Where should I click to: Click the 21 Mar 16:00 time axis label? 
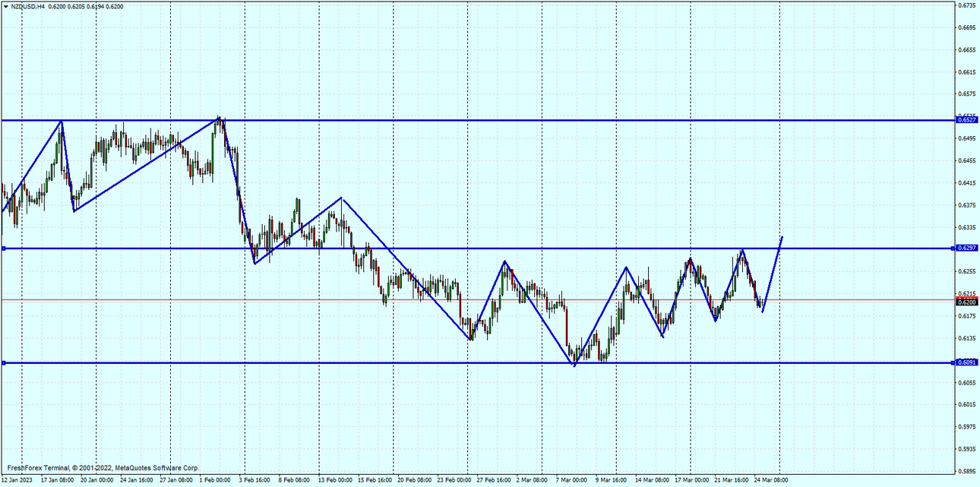(x=732, y=480)
